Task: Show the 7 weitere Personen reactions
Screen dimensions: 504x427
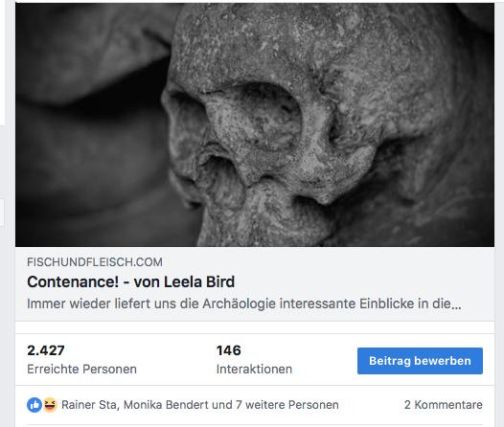Action: (287, 405)
